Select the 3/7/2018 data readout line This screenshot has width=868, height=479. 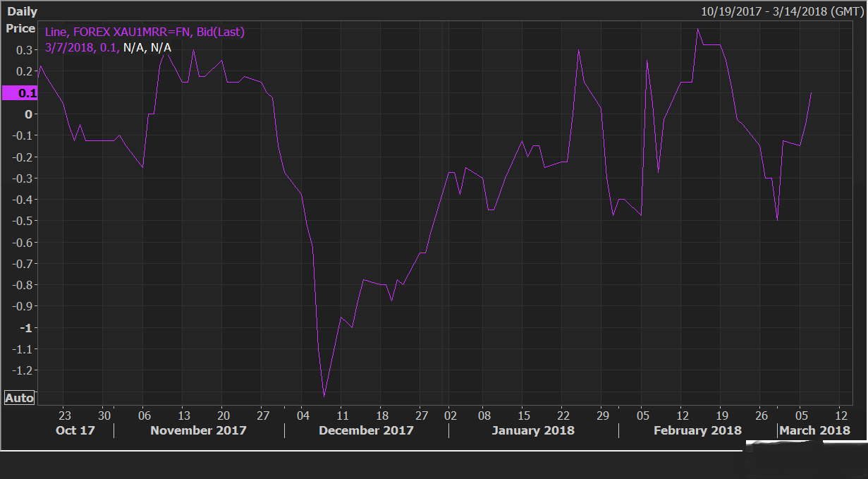click(x=108, y=47)
